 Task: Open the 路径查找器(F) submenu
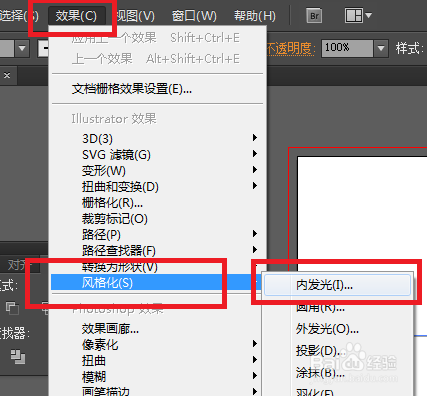point(157,250)
